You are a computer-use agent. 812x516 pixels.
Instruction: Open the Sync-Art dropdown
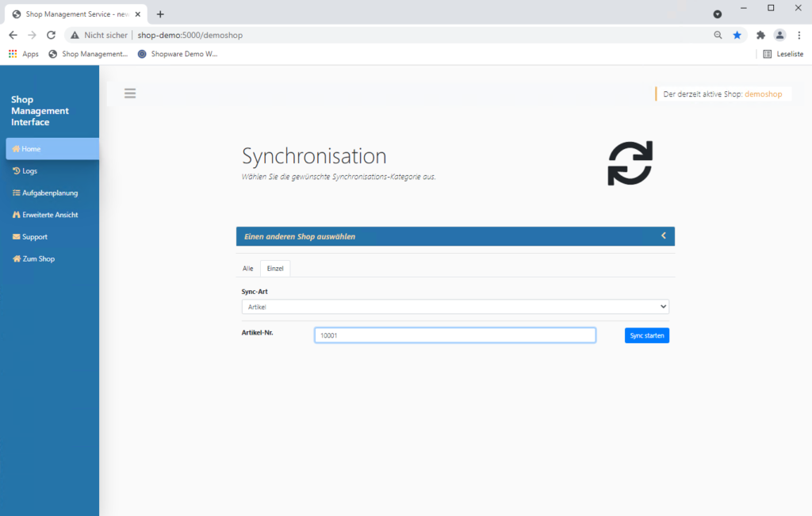point(455,307)
